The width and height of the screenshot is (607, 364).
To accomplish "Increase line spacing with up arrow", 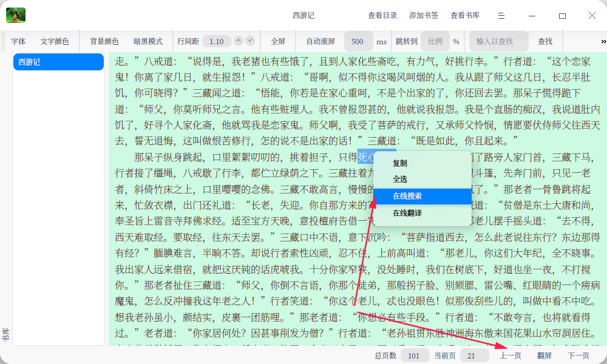I will pyautogui.click(x=239, y=41).
